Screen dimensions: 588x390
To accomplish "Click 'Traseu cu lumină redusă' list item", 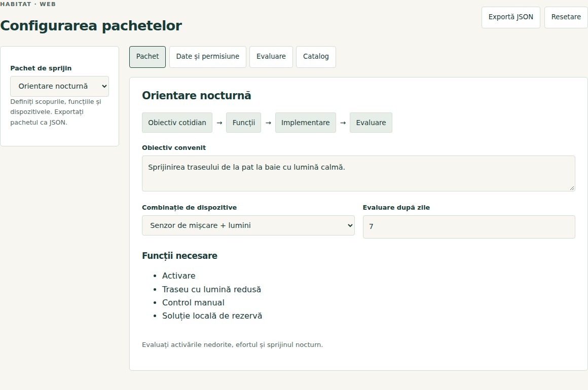I will (211, 290).
